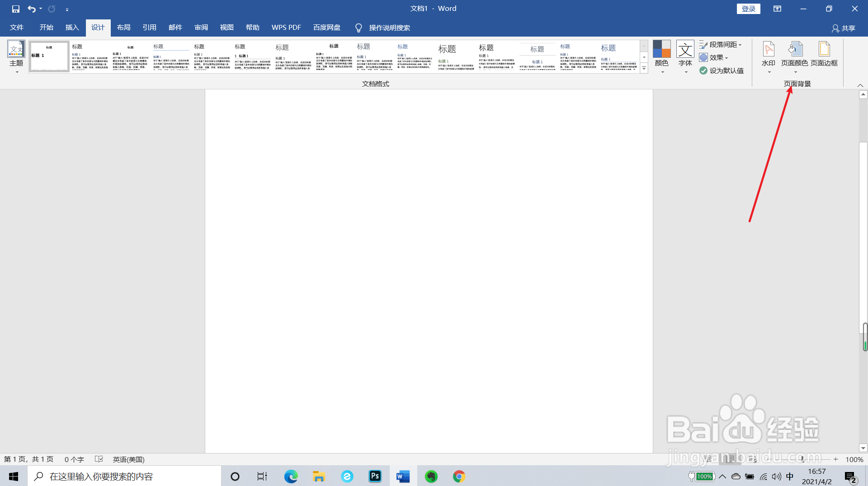Click the style gallery row-down arrow
868x486 pixels.
tap(644, 57)
